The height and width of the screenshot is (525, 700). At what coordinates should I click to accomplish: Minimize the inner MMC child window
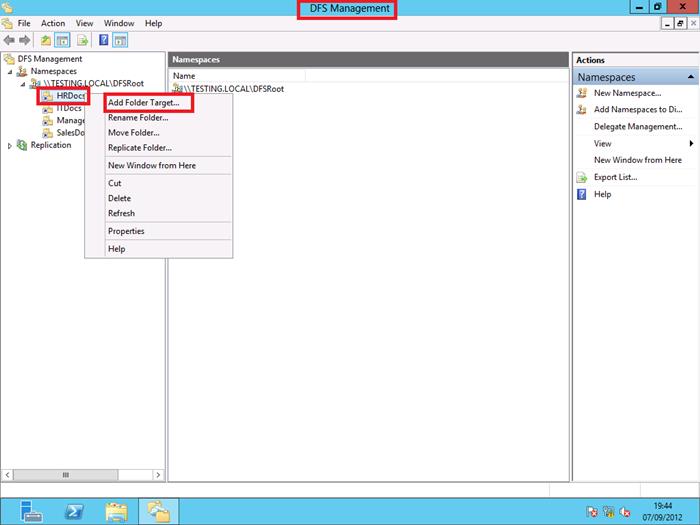(667, 24)
